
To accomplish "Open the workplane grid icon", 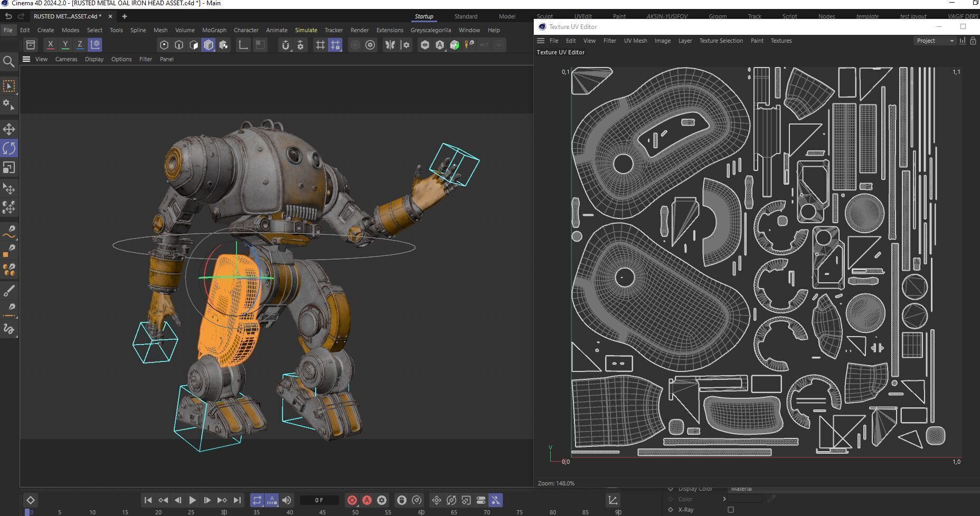I will [320, 45].
